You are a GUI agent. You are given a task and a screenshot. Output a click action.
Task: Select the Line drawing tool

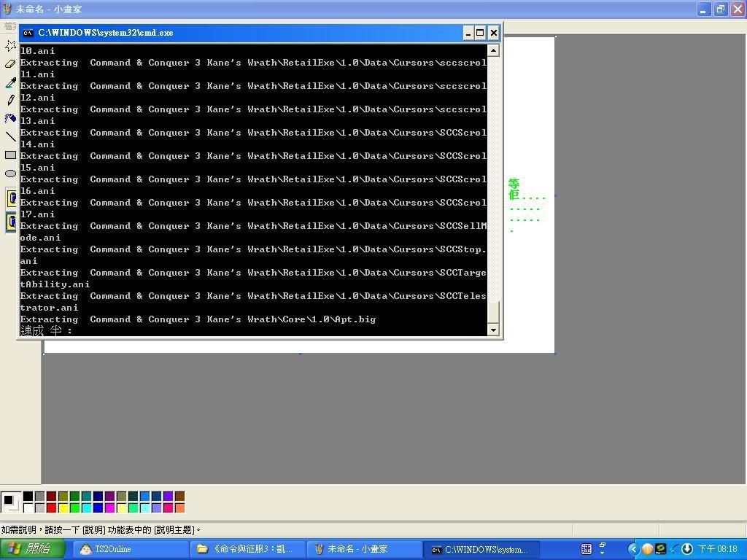[10, 136]
